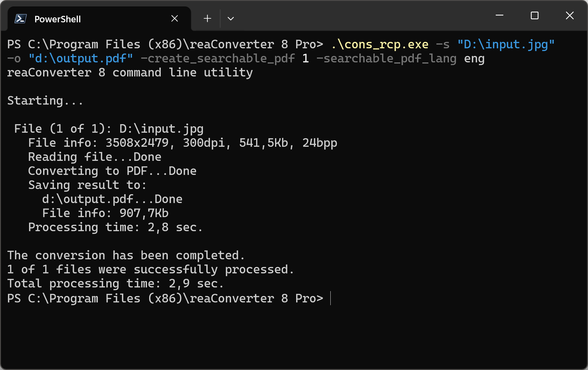Click "The conversion has been completed." line
This screenshot has width=588, height=370.
(x=126, y=256)
